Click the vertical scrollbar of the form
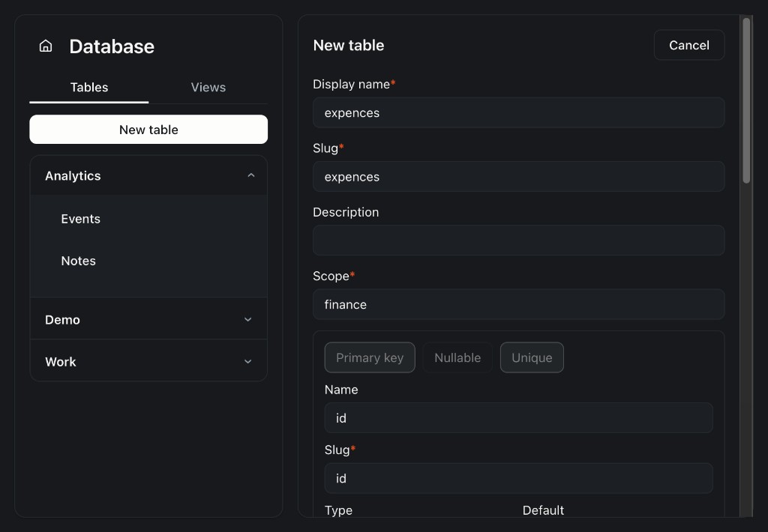 746,101
